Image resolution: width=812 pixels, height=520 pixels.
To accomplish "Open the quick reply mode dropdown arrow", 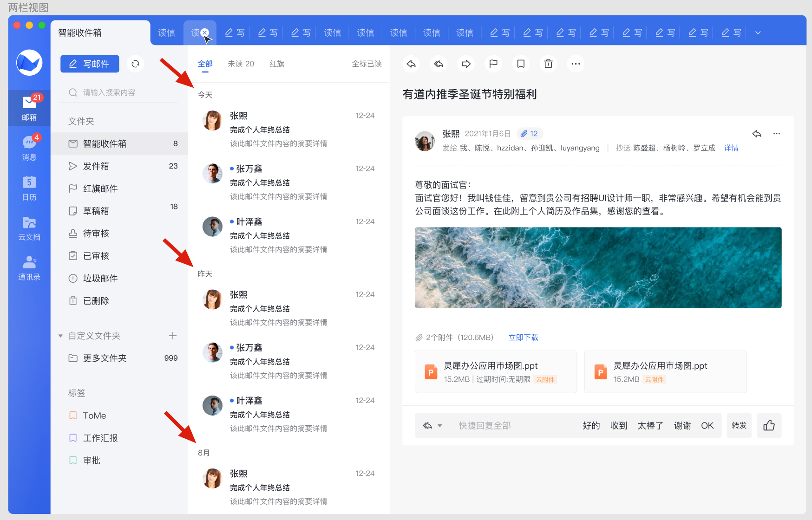I will 440,426.
